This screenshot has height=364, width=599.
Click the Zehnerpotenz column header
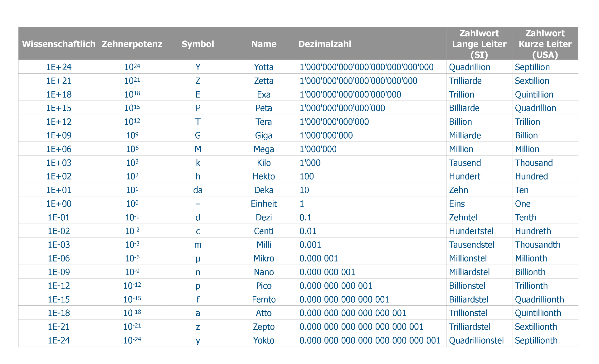pos(132,44)
